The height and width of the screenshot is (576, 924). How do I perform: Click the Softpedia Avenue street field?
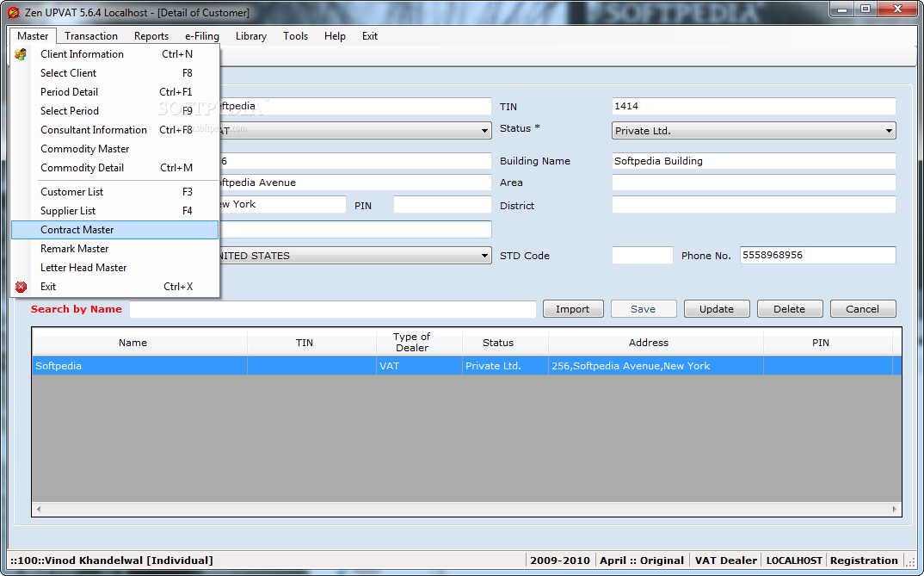(x=355, y=183)
